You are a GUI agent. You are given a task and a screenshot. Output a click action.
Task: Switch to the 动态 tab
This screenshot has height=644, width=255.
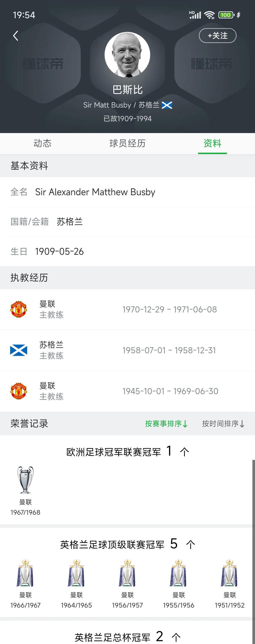(x=42, y=143)
